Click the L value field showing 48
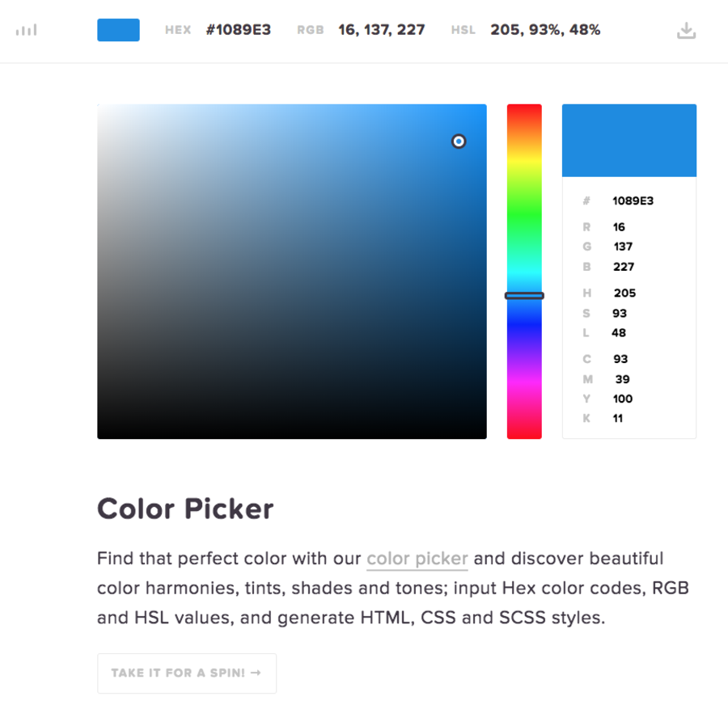Screen dimensions: 728x726 pyautogui.click(x=619, y=332)
